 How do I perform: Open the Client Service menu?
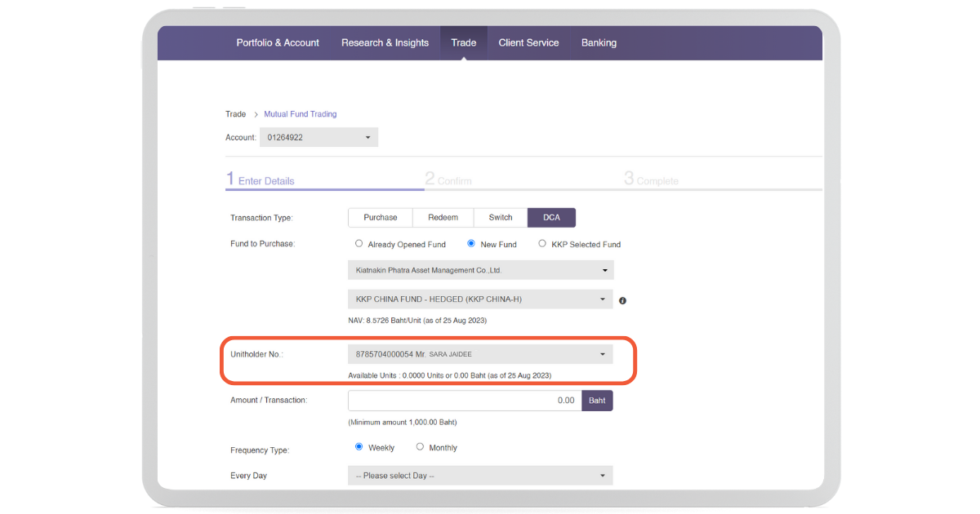point(528,43)
